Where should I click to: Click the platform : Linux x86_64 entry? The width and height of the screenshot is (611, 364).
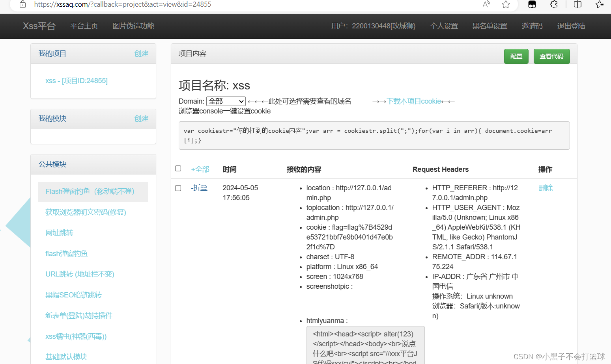point(342,267)
